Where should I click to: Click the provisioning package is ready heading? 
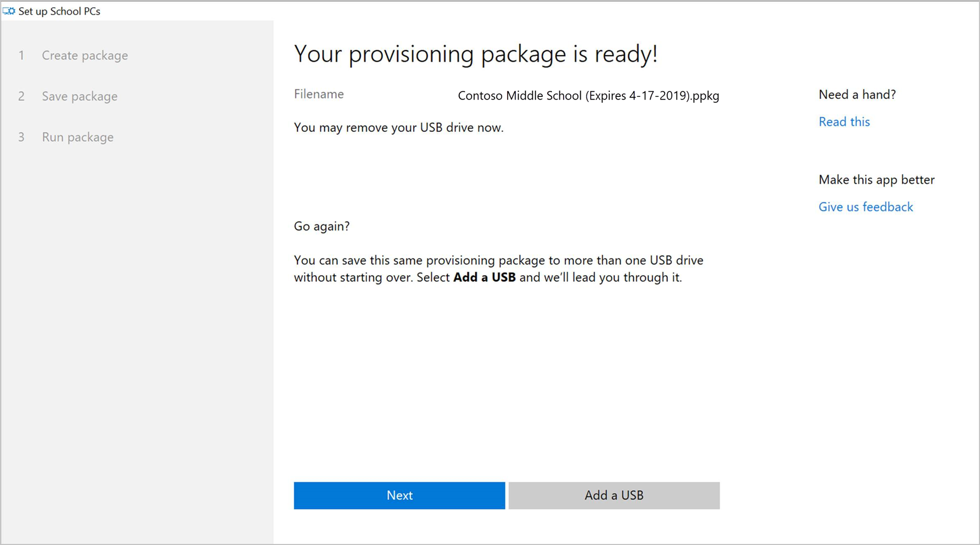point(475,54)
